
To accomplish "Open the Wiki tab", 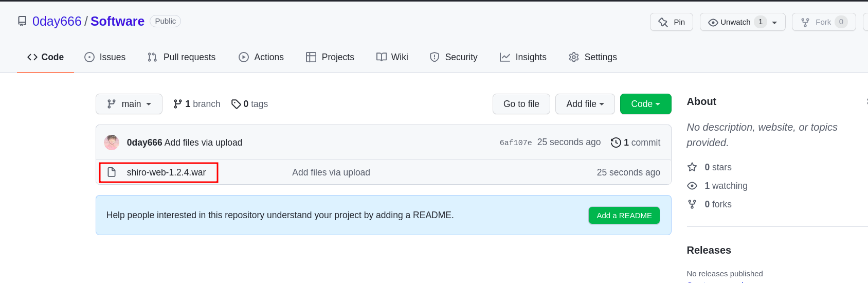I will [392, 57].
